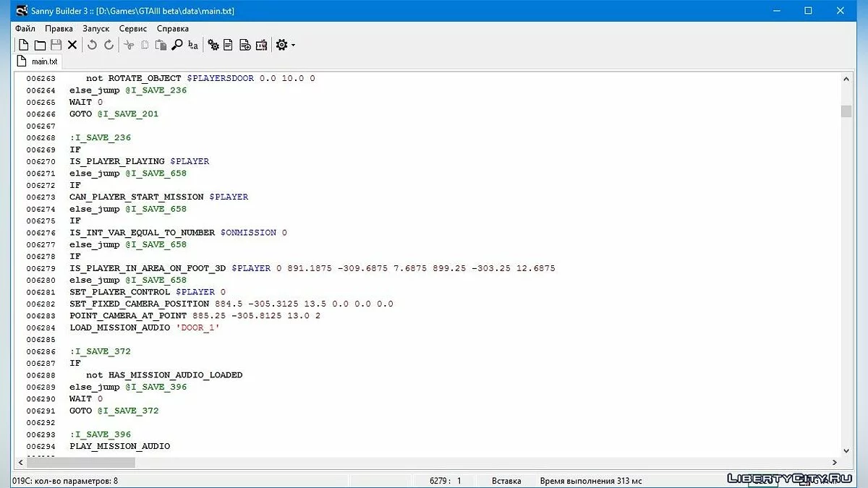This screenshot has height=488, width=868.
Task: Expand the settings gear dropdown arrow
Action: point(293,46)
